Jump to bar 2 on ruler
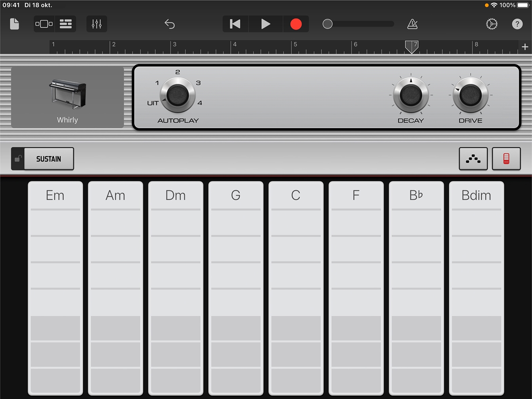Viewport: 532px width, 399px height. (114, 44)
